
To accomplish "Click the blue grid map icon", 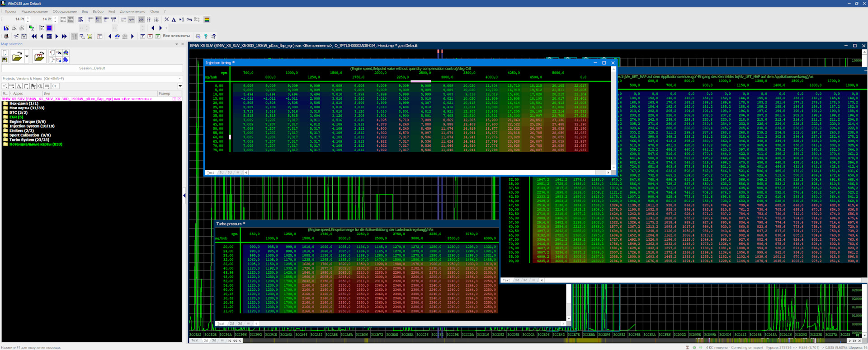I will pos(49,36).
